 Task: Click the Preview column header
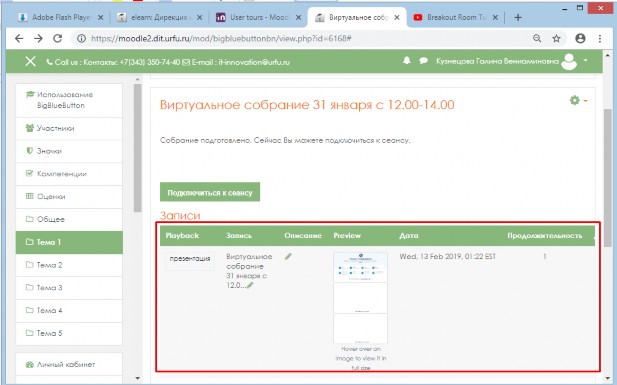[347, 235]
